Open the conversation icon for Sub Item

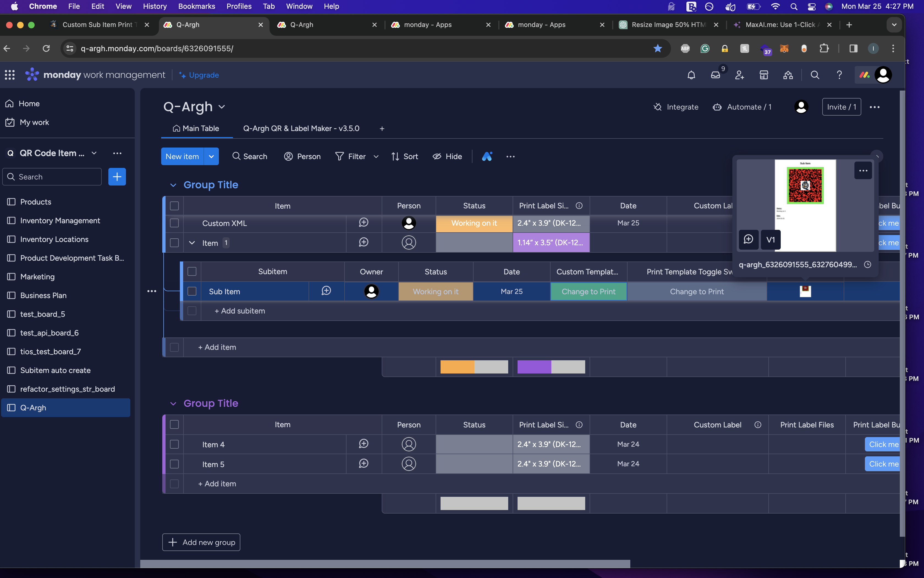[326, 291]
